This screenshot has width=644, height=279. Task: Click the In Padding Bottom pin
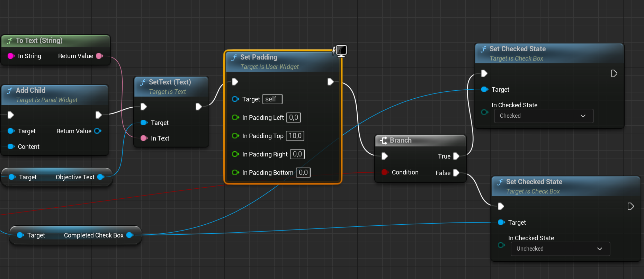235,172
